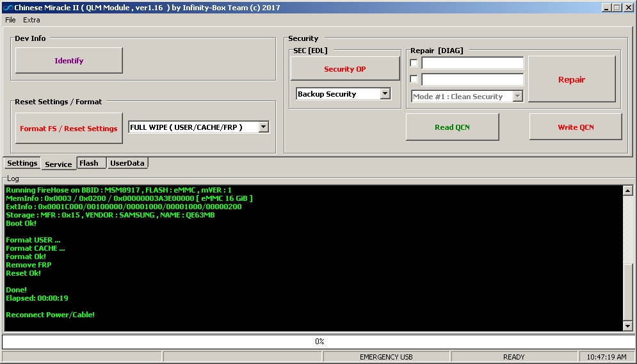The height and width of the screenshot is (364, 637).
Task: Open the File menu
Action: click(x=10, y=20)
